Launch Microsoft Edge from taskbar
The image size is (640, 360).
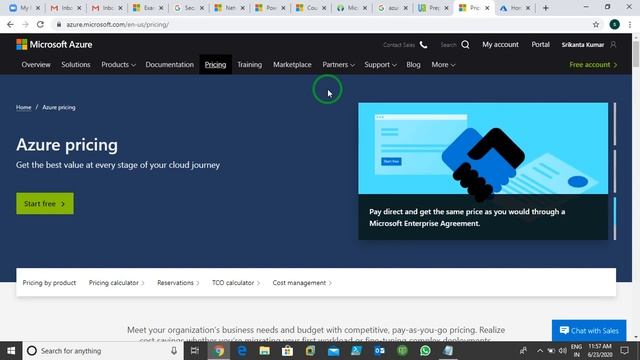tap(242, 351)
